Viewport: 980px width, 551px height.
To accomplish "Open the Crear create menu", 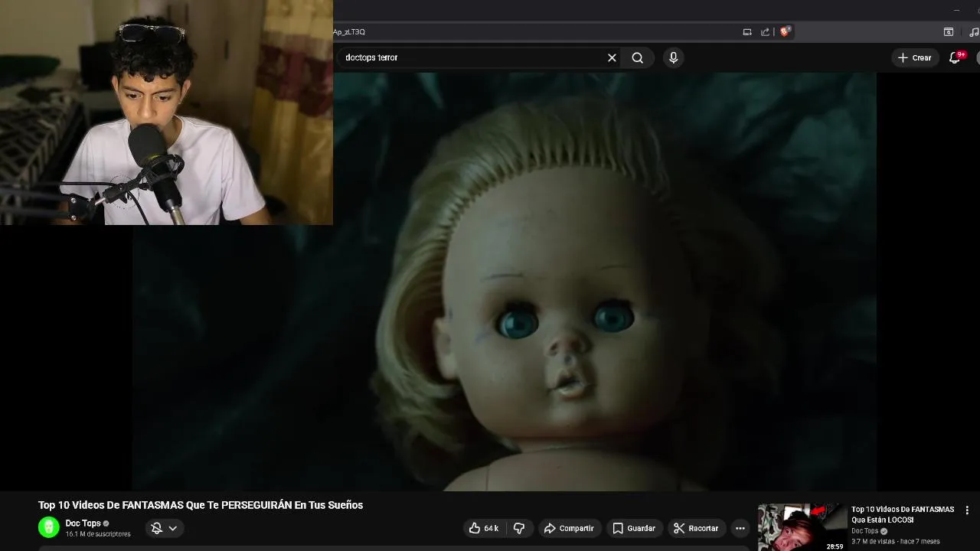I will (x=915, y=57).
